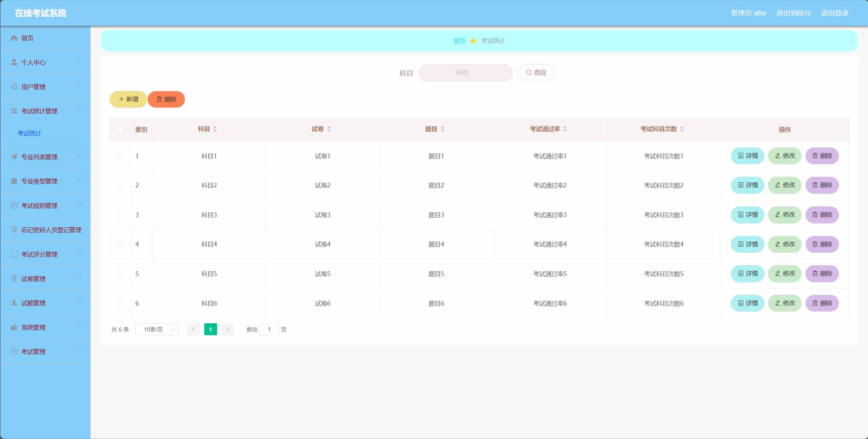
Task: Sort 题目 column using its sort arrows
Action: click(x=443, y=129)
